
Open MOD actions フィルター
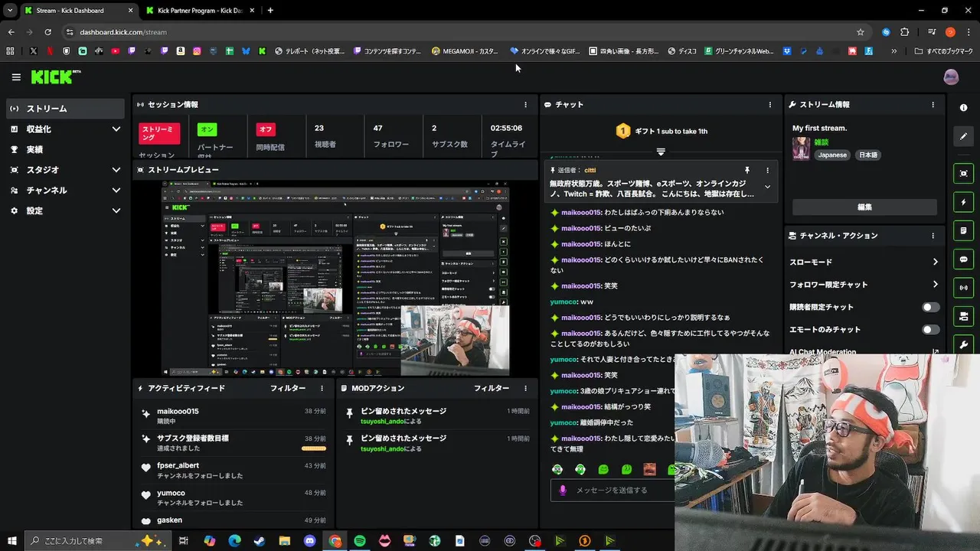492,389
